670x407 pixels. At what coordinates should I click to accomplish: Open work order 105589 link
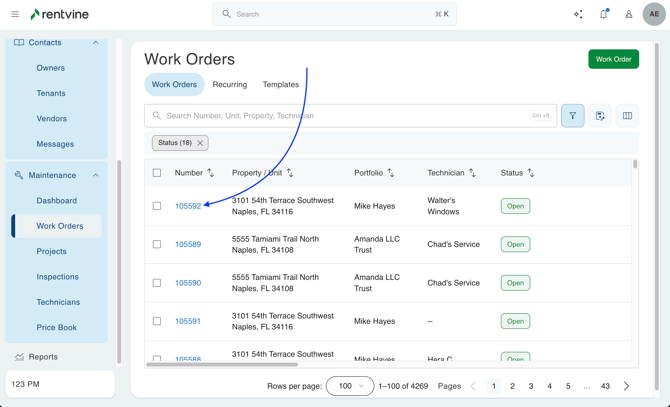[x=188, y=244]
